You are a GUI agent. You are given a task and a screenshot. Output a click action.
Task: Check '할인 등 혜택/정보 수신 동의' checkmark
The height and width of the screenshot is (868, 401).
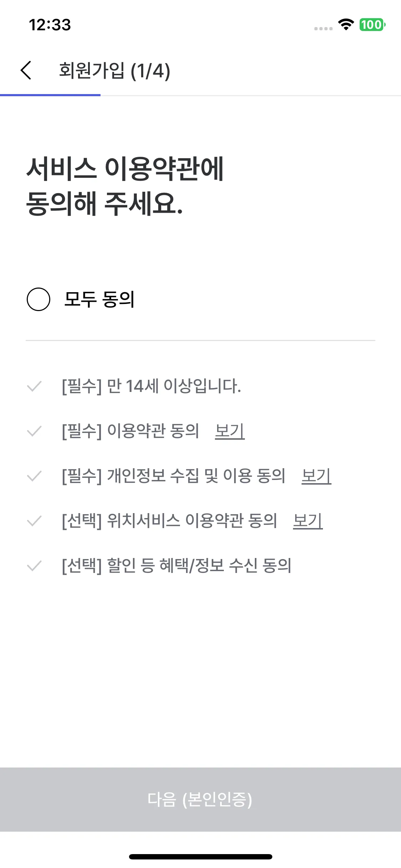coord(35,566)
